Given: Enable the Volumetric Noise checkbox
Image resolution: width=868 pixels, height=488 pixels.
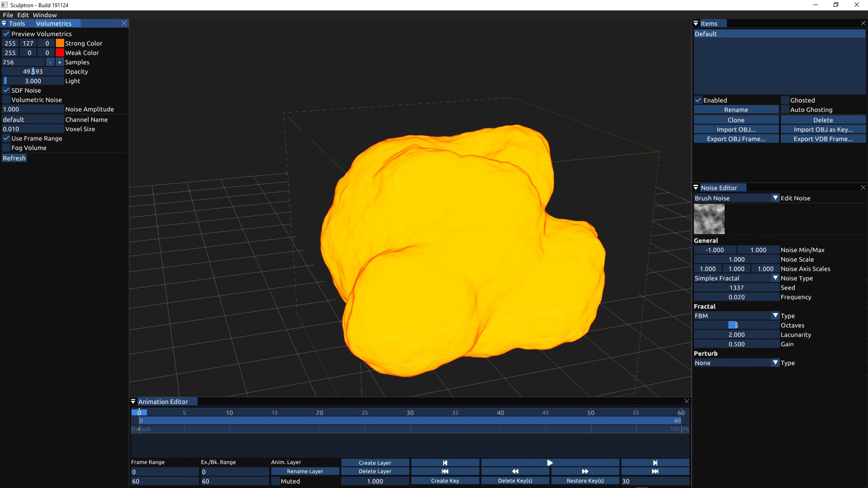Looking at the screenshot, I should click(x=6, y=100).
